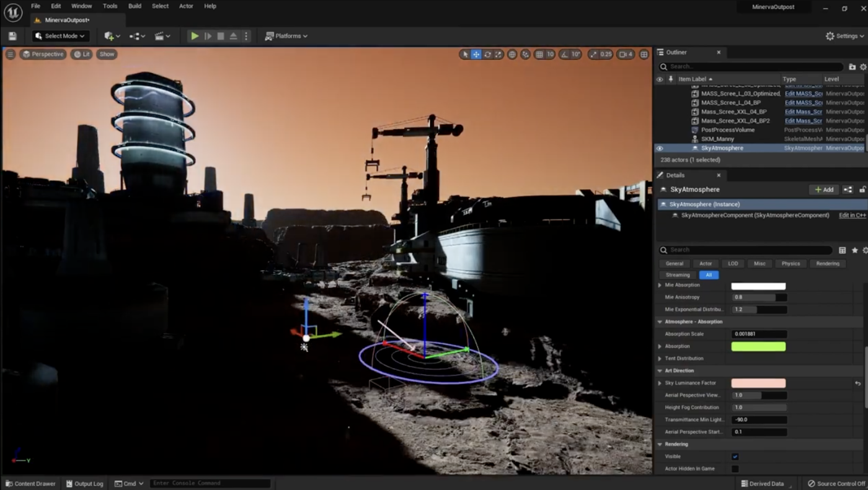The image size is (868, 490).
Task: Toggle rotation angle snapping icon
Action: tap(564, 55)
